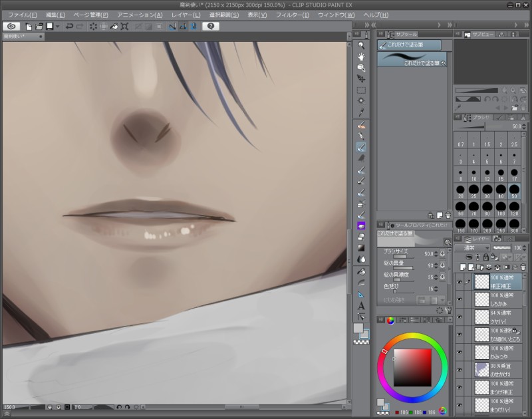Delete sub tool with trash icon
This screenshot has height=419, width=532.
448,215
